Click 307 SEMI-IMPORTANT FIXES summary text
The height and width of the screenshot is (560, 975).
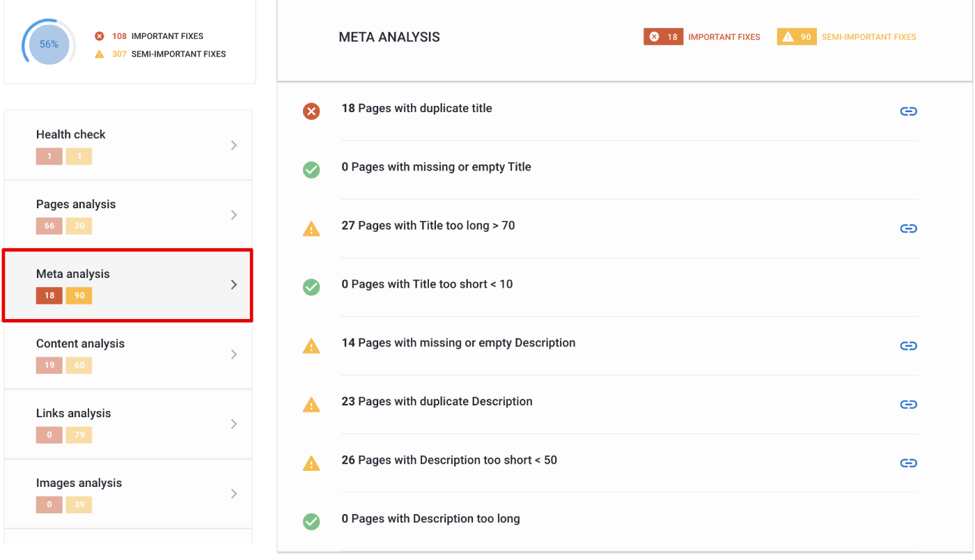tap(169, 54)
